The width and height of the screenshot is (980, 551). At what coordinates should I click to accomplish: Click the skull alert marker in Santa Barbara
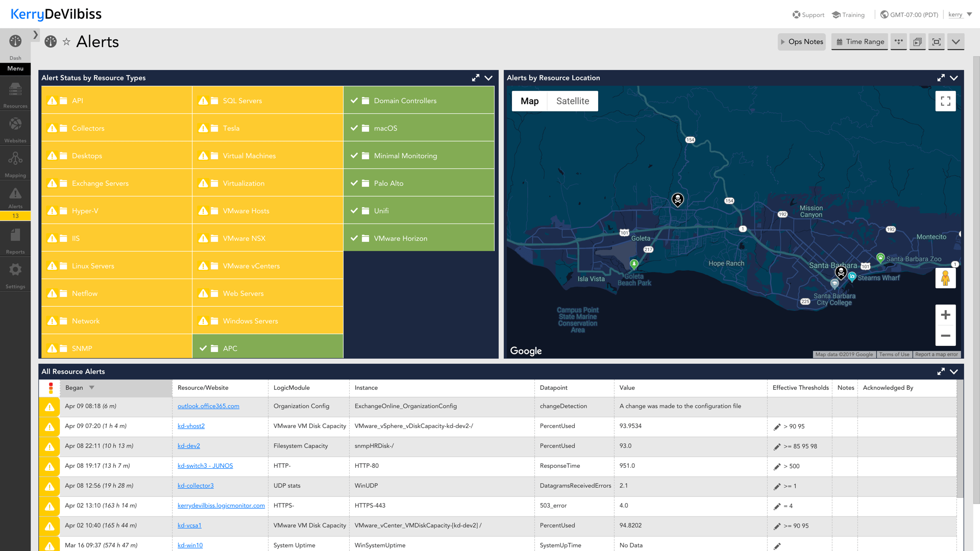tap(841, 272)
